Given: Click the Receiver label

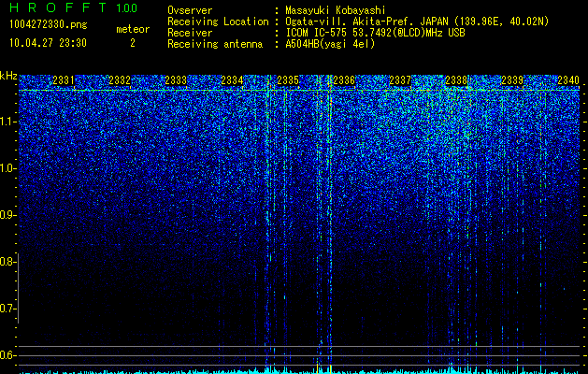Looking at the screenshot, I should [190, 33].
